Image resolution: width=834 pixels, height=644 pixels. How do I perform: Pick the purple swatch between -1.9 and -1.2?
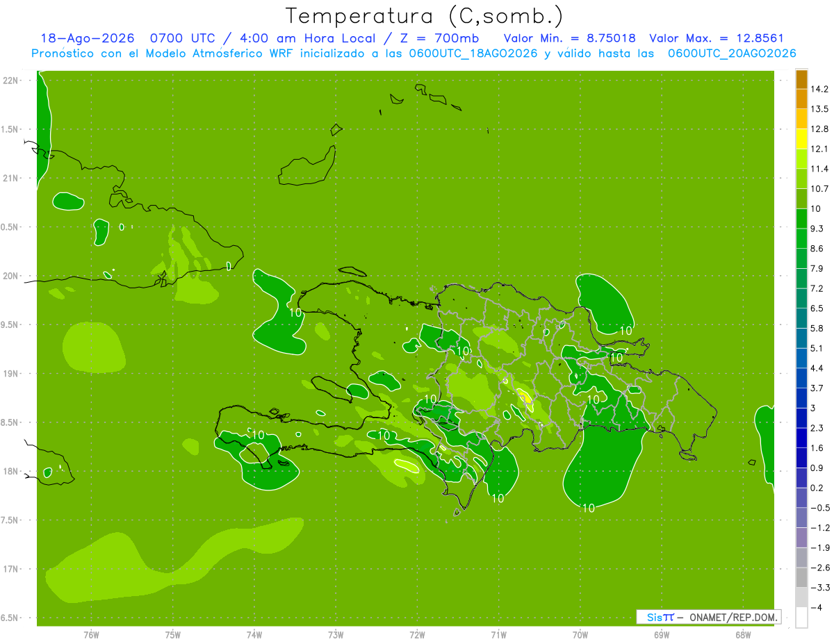tap(801, 538)
